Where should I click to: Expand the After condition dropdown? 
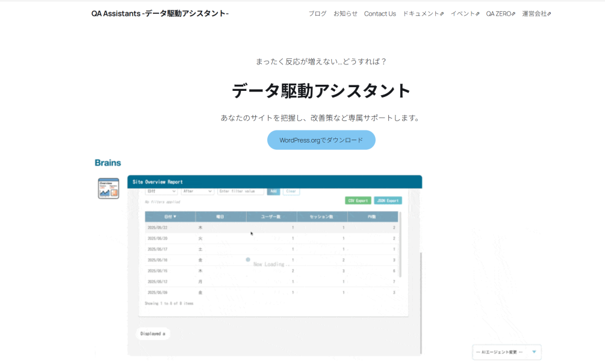197,191
